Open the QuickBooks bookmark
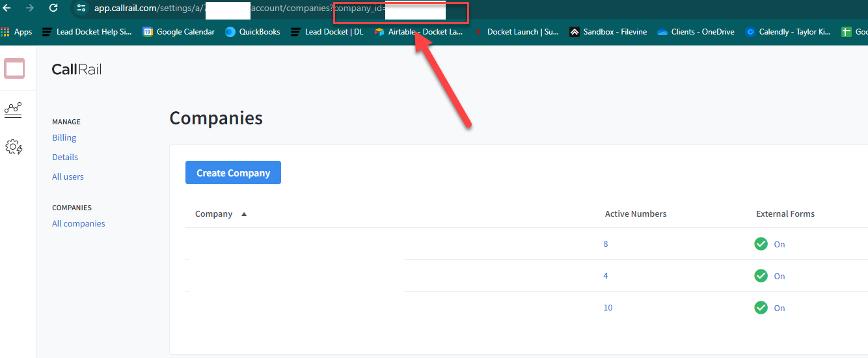Screen dimensions: 868x358 coord(252,32)
